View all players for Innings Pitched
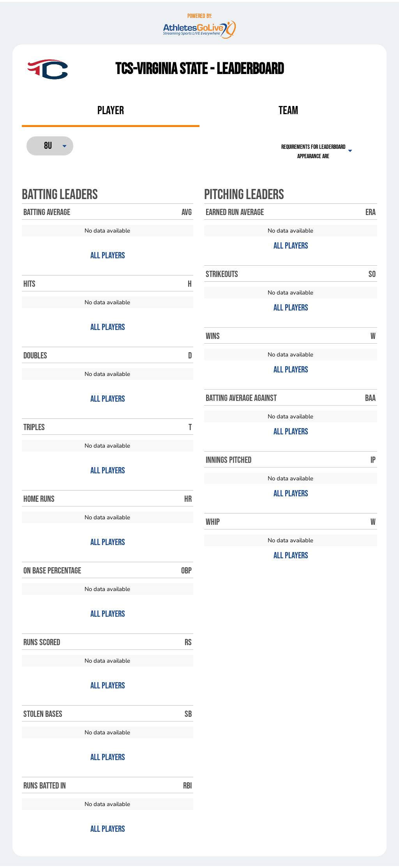 pyautogui.click(x=291, y=494)
